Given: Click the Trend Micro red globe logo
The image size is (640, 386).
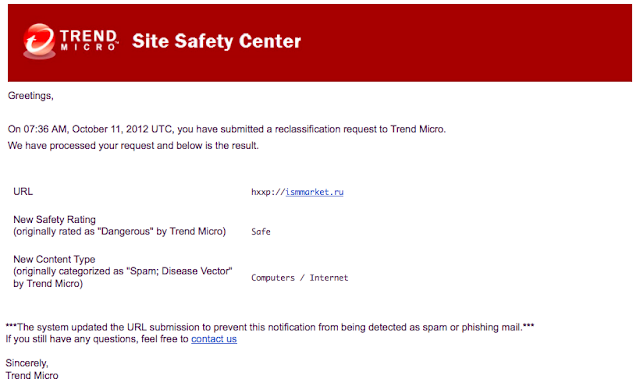Looking at the screenshot, I should click(x=39, y=41).
